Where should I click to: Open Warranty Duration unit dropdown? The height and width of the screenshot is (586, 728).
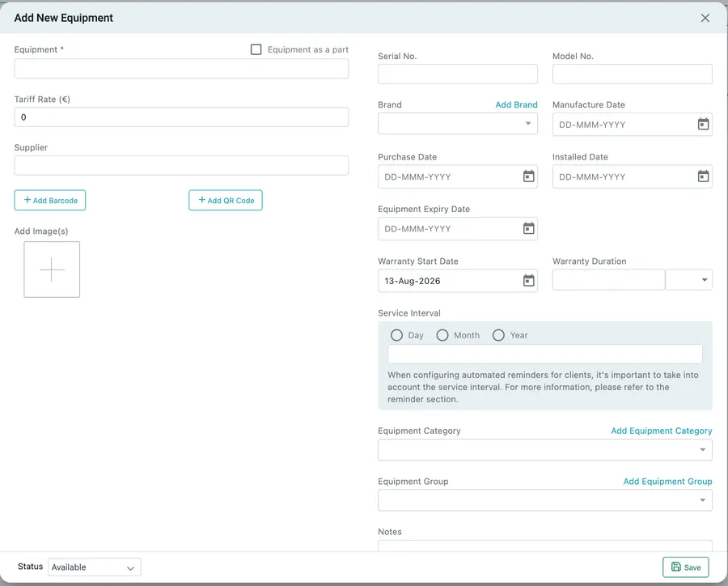click(x=688, y=280)
